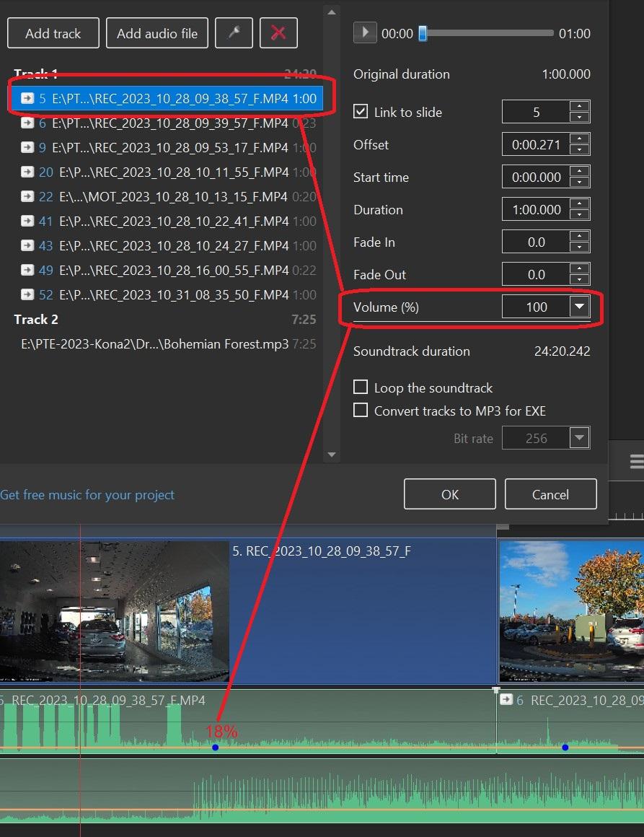644x837 pixels.
Task: Click link arrow icon of slide 22 track
Action: tap(27, 197)
